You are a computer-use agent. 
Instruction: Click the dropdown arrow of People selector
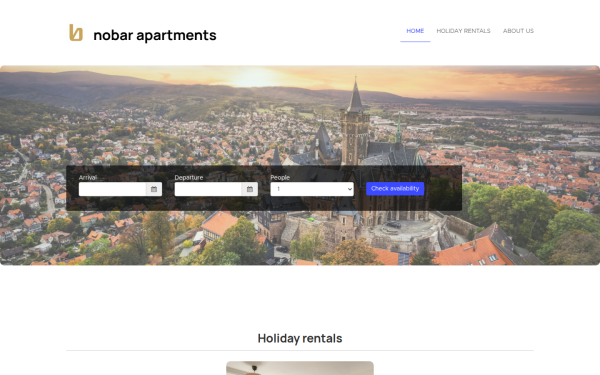pyautogui.click(x=349, y=189)
